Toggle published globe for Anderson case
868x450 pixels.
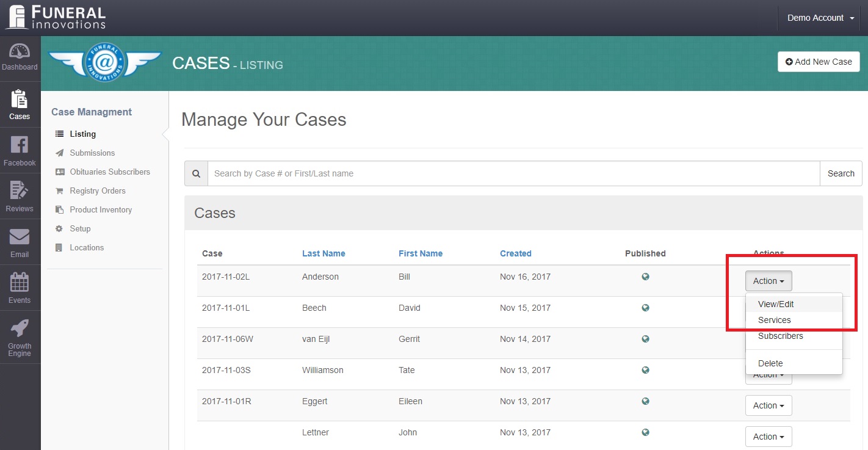pos(645,277)
